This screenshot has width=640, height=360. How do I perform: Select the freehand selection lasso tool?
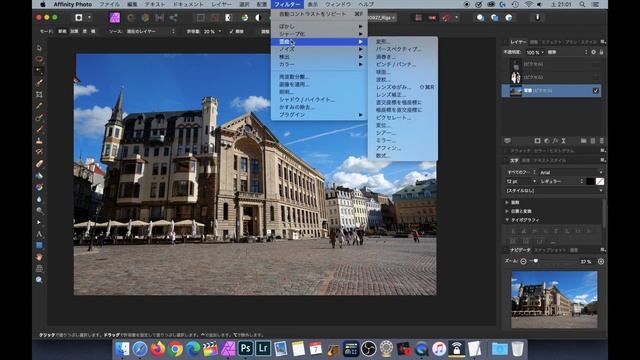click(x=39, y=59)
